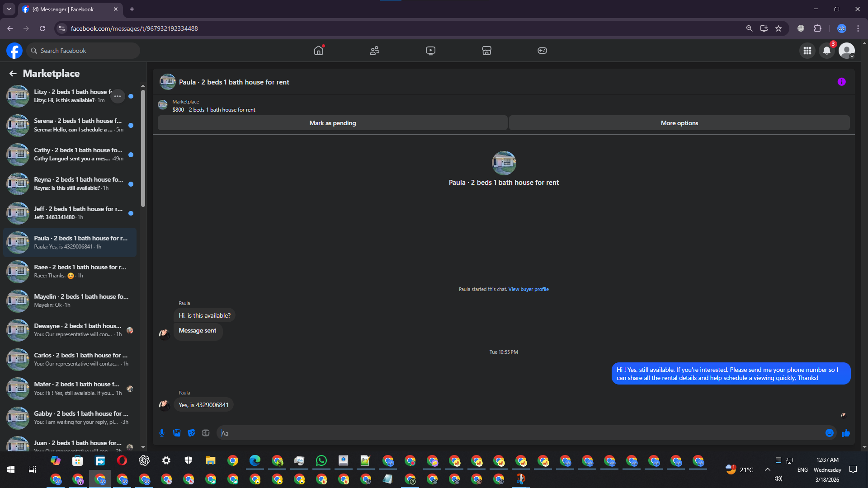Open Windows notification center icon
The image size is (868, 488).
pos(853,469)
